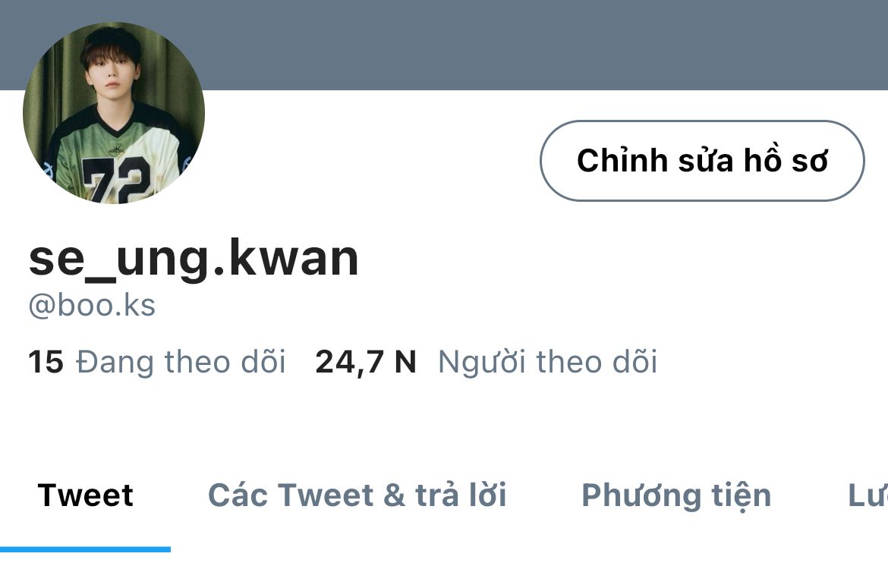This screenshot has width=888, height=588.
Task: Switch to Các Tweet & trả lời tab
Action: click(357, 495)
